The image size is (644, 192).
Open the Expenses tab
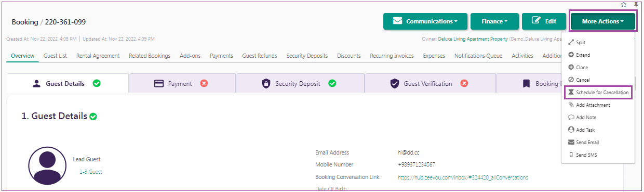point(434,56)
